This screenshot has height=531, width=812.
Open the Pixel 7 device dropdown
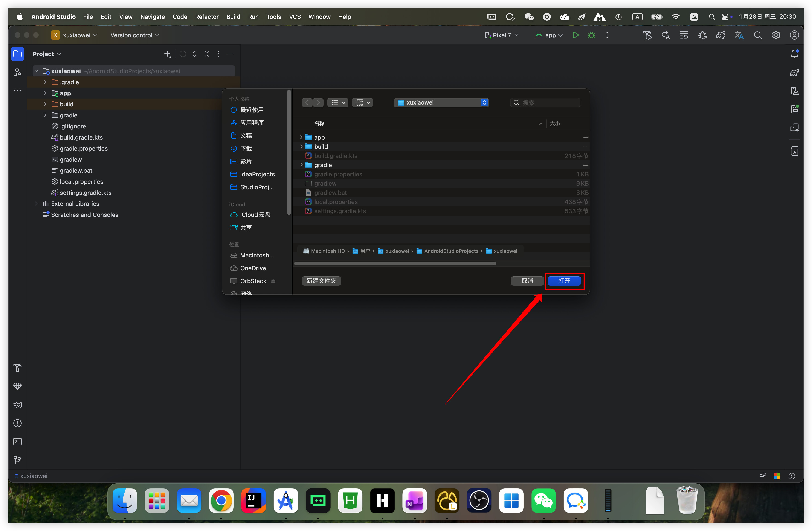(x=502, y=35)
